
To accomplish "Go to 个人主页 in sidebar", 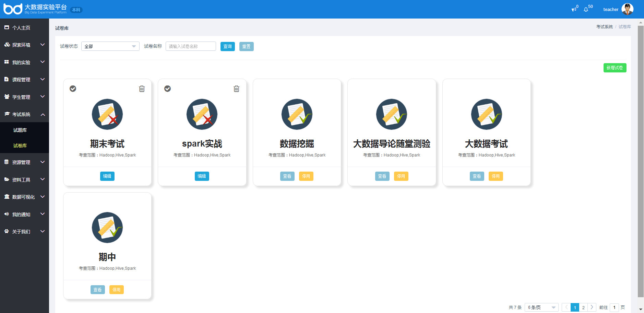I will [21, 28].
